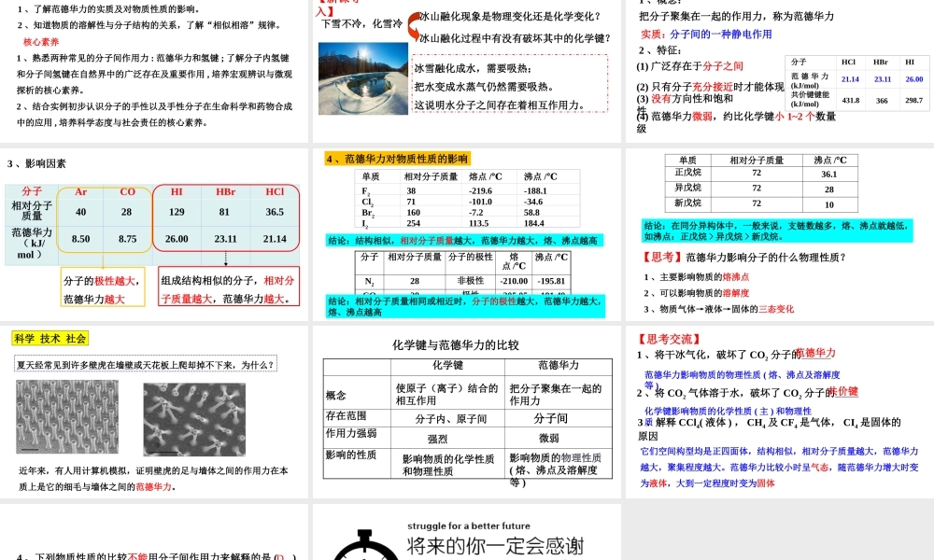Click the '129' molecular mass cell
The width and height of the screenshot is (934, 560).
pyautogui.click(x=177, y=212)
